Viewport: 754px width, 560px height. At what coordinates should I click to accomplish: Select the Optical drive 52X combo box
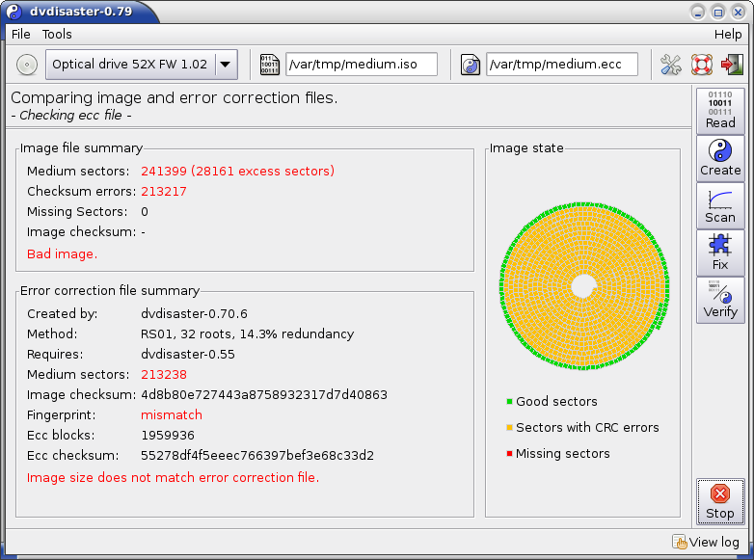point(129,65)
